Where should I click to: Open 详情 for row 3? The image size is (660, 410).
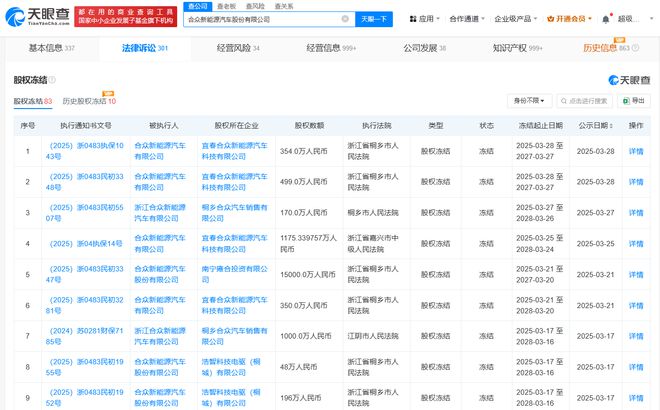[x=636, y=213]
